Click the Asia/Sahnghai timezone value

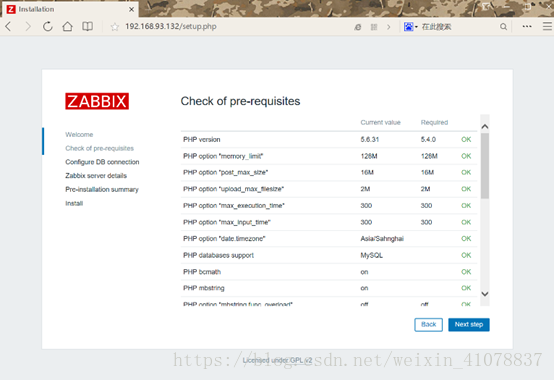[382, 239]
